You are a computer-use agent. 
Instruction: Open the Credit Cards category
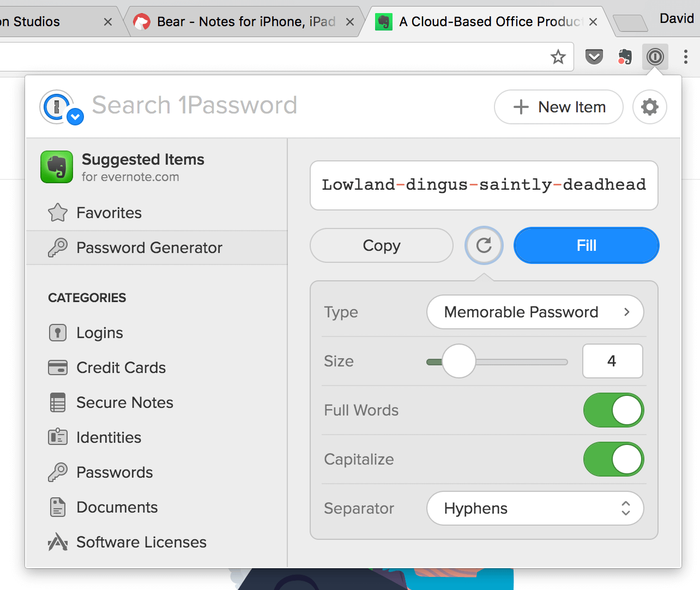click(x=120, y=368)
